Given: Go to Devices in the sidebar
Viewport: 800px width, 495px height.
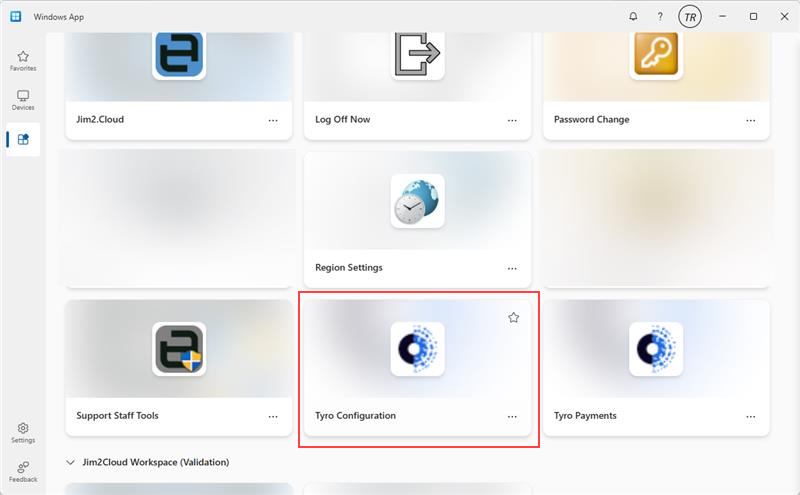Looking at the screenshot, I should point(23,100).
